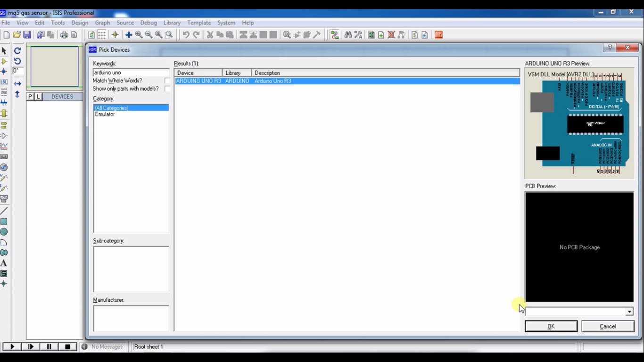This screenshot has height=362, width=644.
Task: Click the red X Remove Sheet icon
Action: coord(391,35)
